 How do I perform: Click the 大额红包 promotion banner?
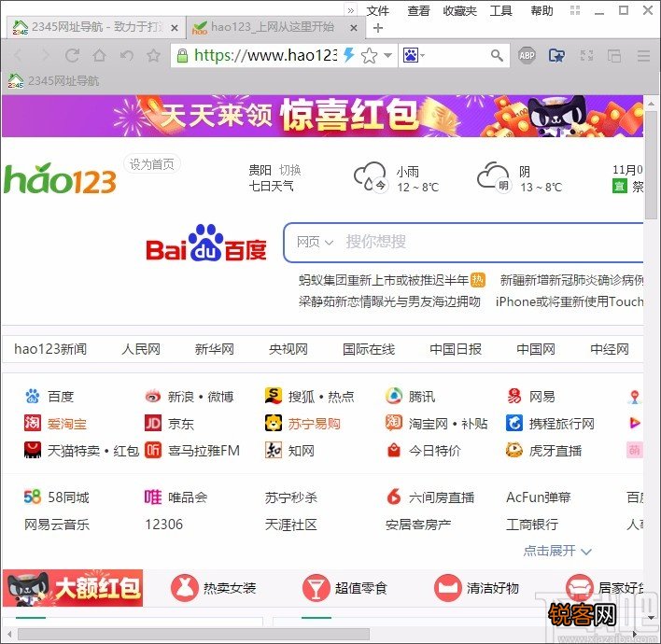73,588
